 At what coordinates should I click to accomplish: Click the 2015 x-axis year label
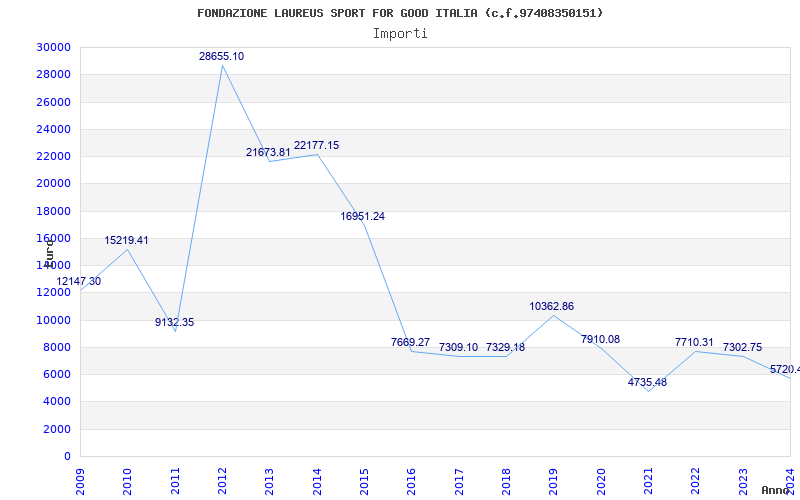pyautogui.click(x=364, y=482)
